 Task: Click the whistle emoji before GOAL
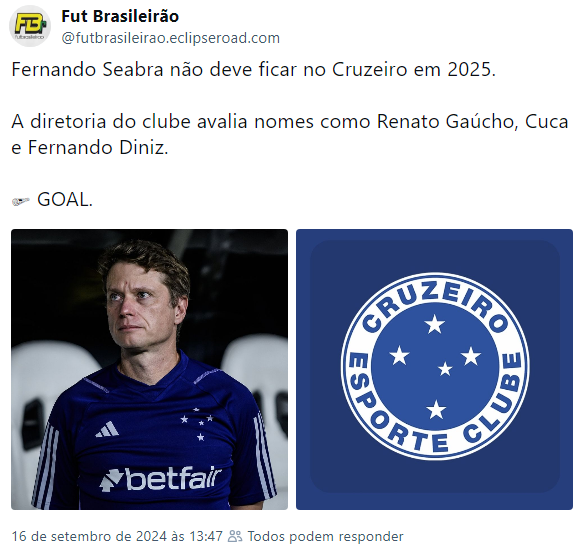click(21, 201)
